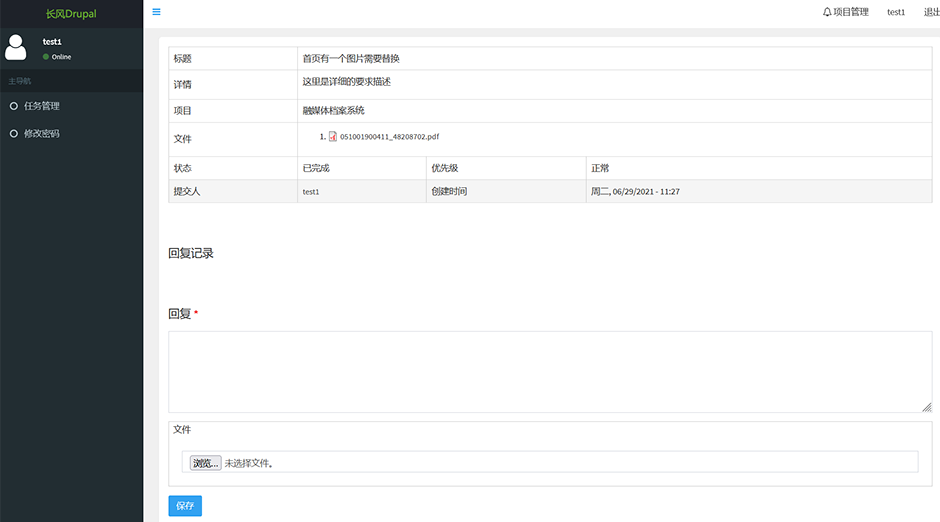Click the circle icon beside 修改密码
This screenshot has width=940, height=522.
(14, 134)
